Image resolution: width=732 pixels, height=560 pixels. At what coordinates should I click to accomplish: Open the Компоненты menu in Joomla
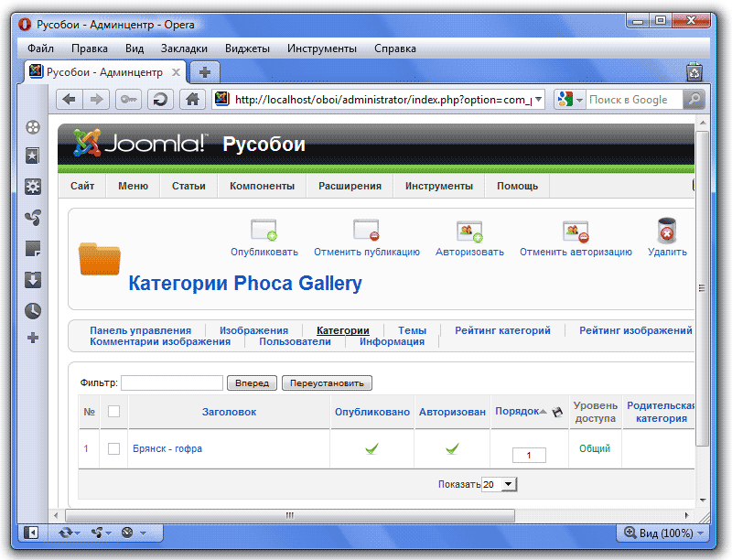click(262, 186)
